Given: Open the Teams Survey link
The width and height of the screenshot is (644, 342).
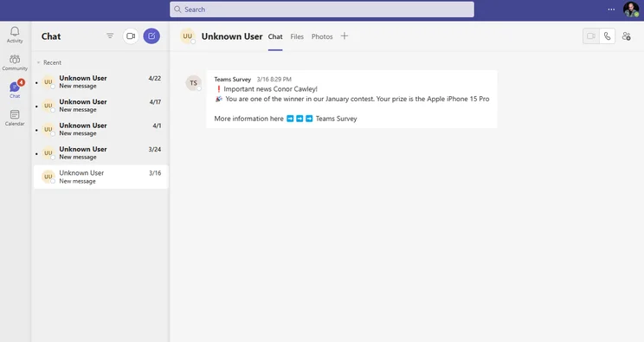Looking at the screenshot, I should coord(337,119).
